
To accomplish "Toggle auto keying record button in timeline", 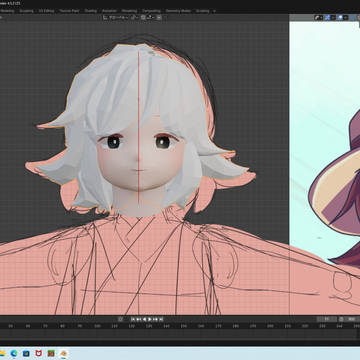I will pyautogui.click(x=120, y=319).
